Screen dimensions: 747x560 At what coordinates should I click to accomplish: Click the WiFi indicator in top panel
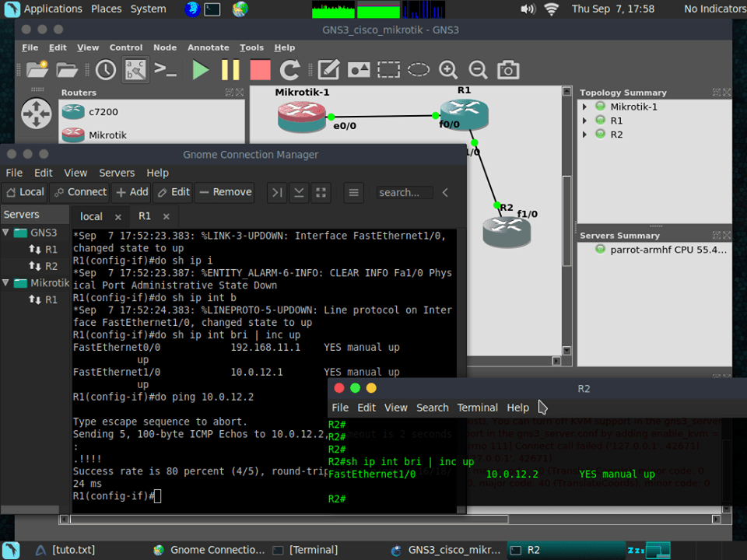click(551, 9)
